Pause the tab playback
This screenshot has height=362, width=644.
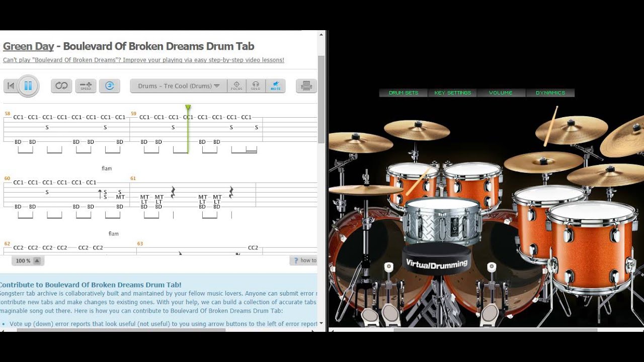pos(28,86)
